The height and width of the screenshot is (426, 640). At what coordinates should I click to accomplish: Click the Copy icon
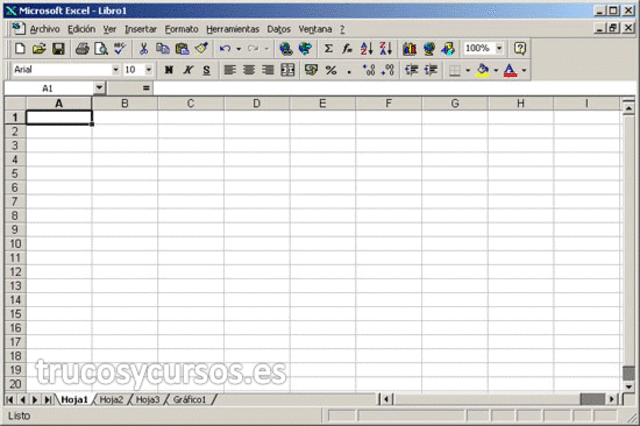pyautogui.click(x=162, y=49)
